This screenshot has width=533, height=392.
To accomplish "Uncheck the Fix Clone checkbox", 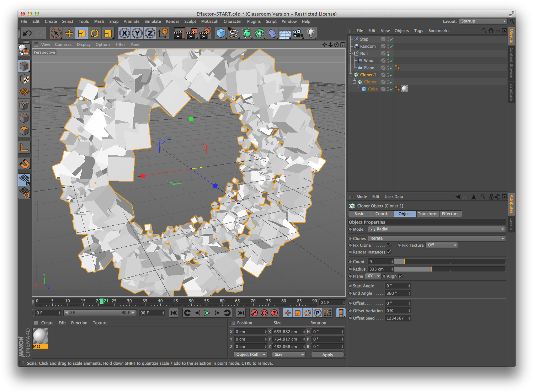I will click(389, 245).
